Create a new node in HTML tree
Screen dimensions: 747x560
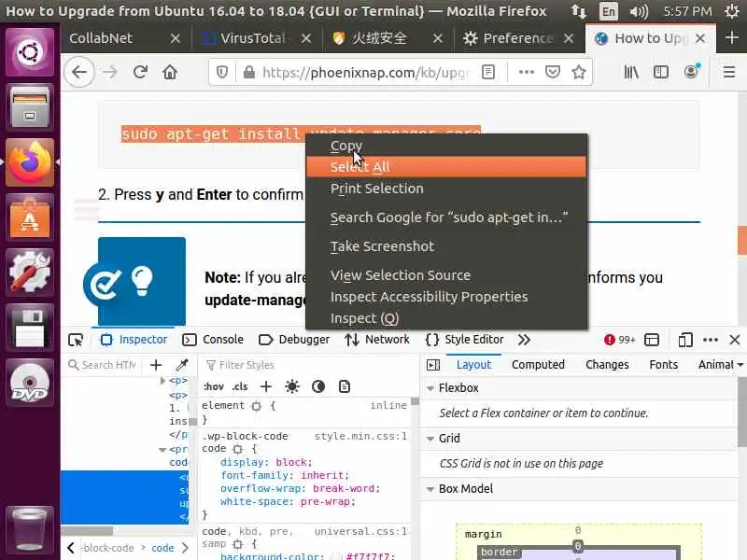156,365
